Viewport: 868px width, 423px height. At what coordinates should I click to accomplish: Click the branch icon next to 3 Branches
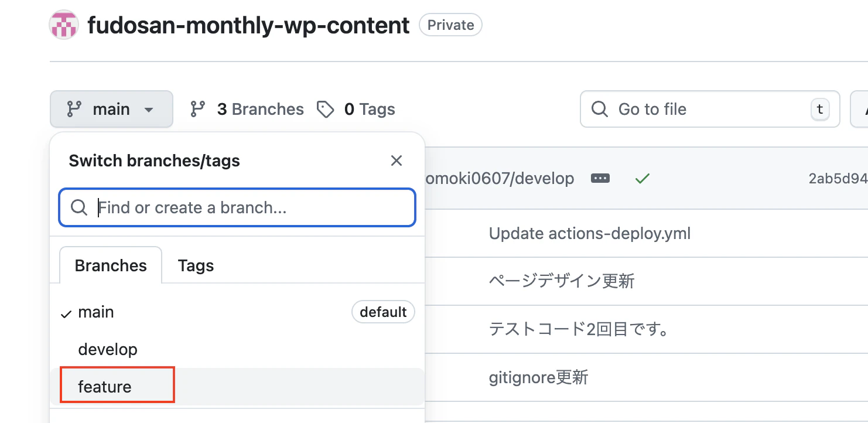point(198,109)
